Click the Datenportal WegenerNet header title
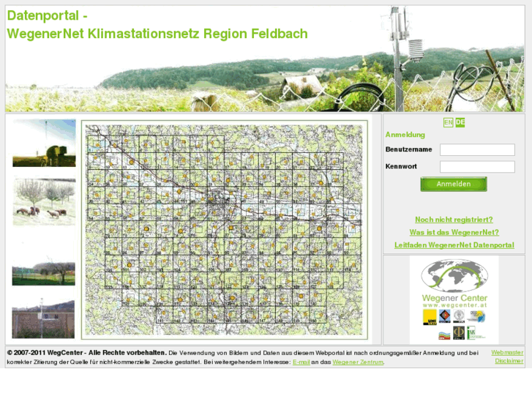The height and width of the screenshot is (399, 532). click(x=157, y=25)
